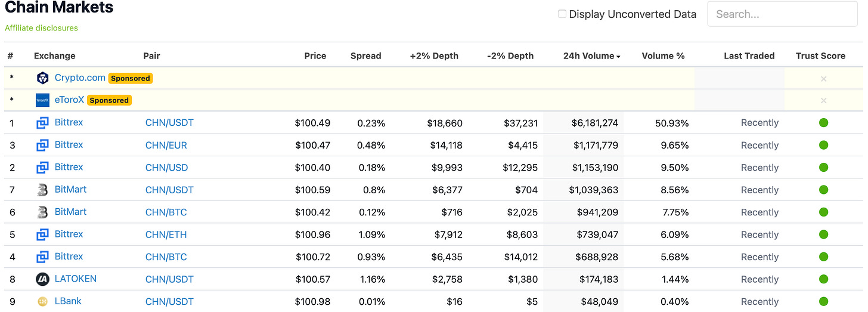Screen dimensions: 868x312
Task: Click the LBank logo icon
Action: [42, 302]
